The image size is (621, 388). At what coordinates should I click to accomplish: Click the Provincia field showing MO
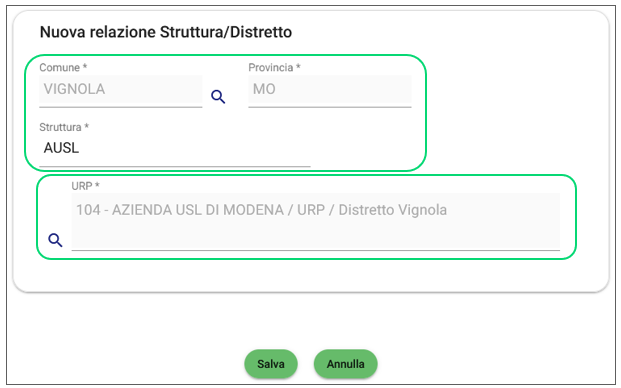tap(330, 91)
